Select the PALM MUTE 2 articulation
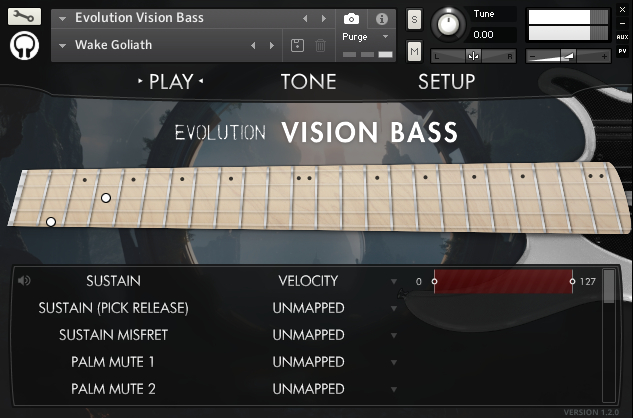 coord(113,389)
